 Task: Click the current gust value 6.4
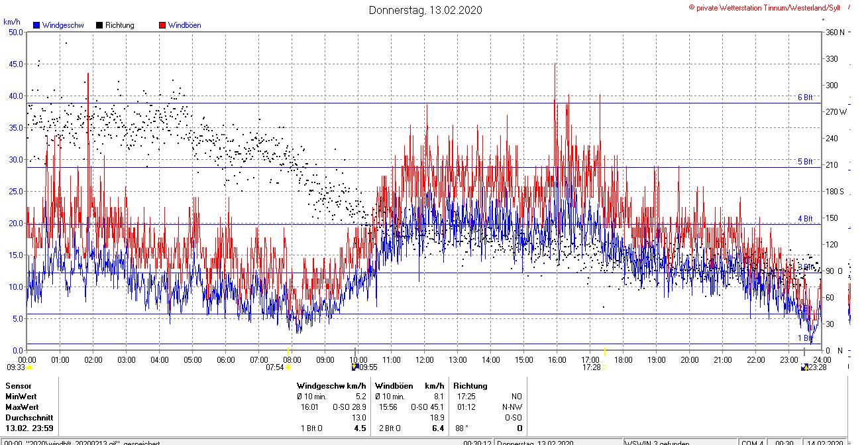tap(438, 428)
